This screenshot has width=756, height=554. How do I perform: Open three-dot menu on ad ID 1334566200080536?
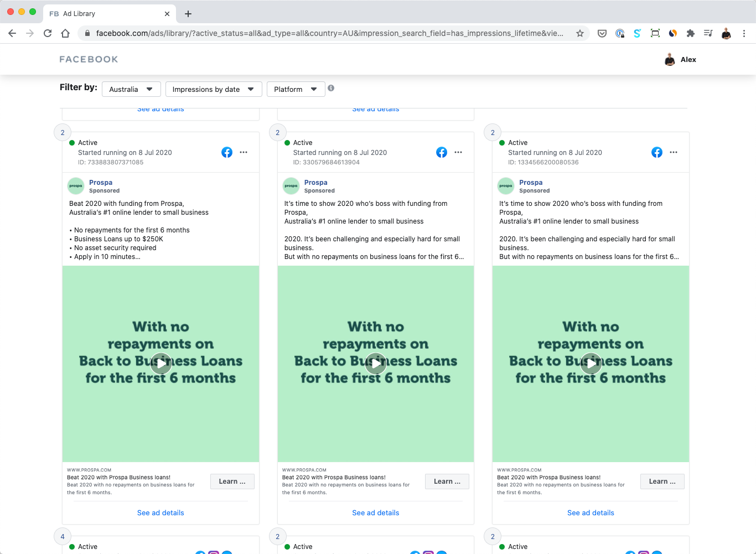pos(673,152)
